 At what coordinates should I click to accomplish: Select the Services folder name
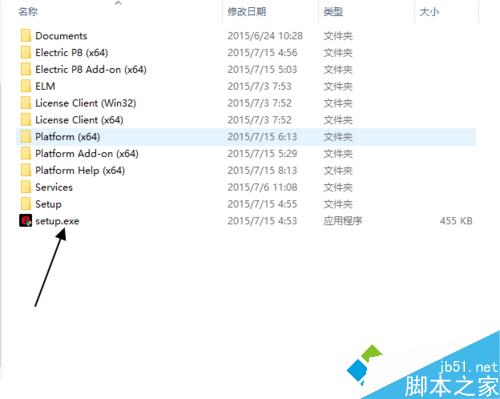tap(54, 187)
